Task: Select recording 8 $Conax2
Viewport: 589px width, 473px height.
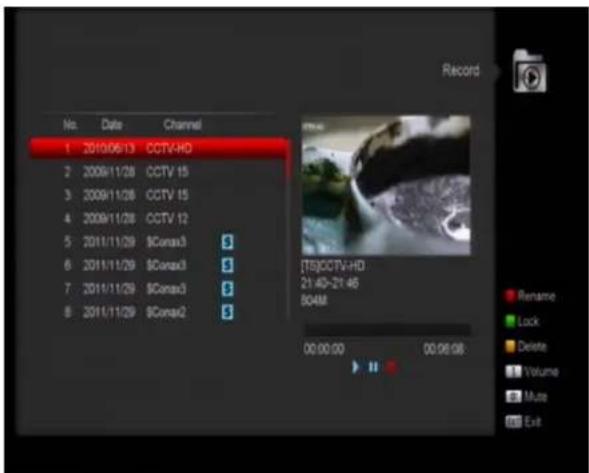Action: click(x=160, y=312)
